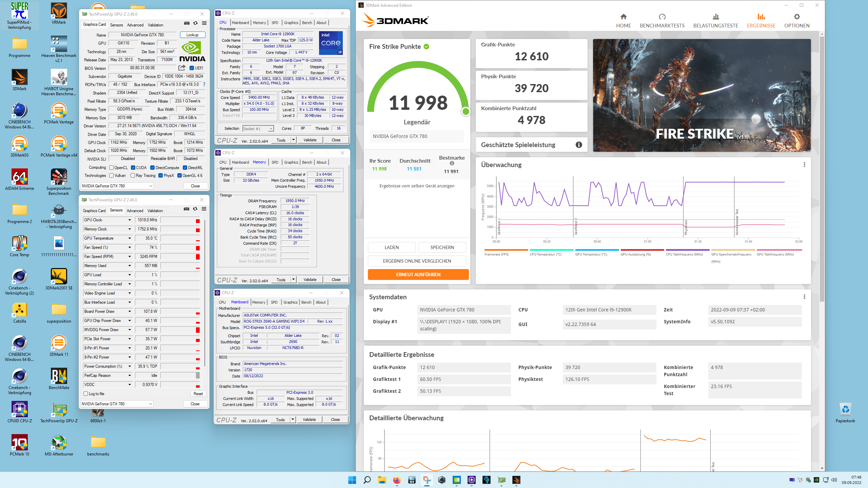Open BELASTUNGSTESTE in 3DMark

tap(715, 21)
